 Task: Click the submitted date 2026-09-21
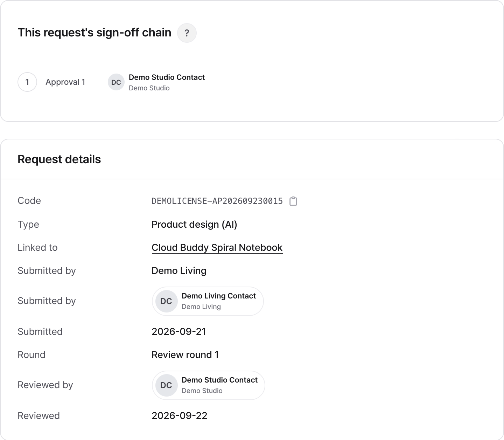[179, 332]
